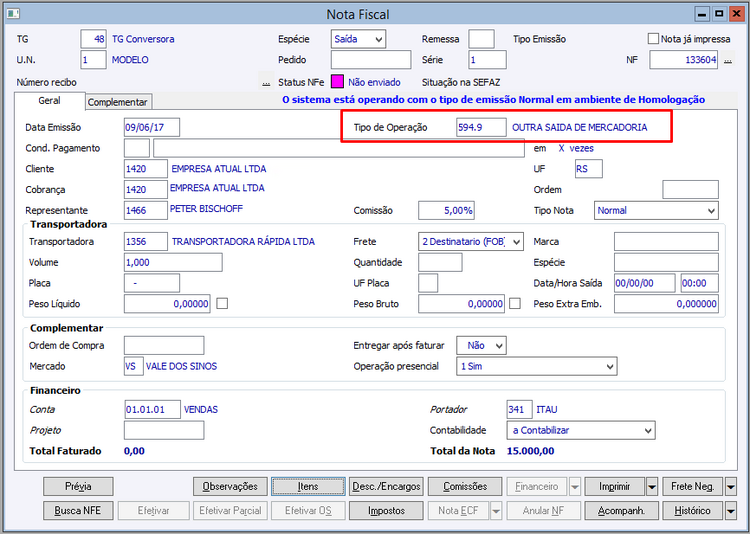Click the Transportadora code field 1356
The image size is (750, 534).
pyautogui.click(x=145, y=242)
